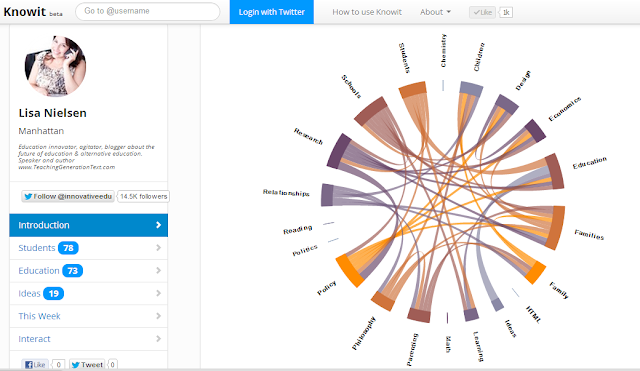Screen dimensions: 640x371
Task: Click the Philosophy chart label
Action: (363, 333)
